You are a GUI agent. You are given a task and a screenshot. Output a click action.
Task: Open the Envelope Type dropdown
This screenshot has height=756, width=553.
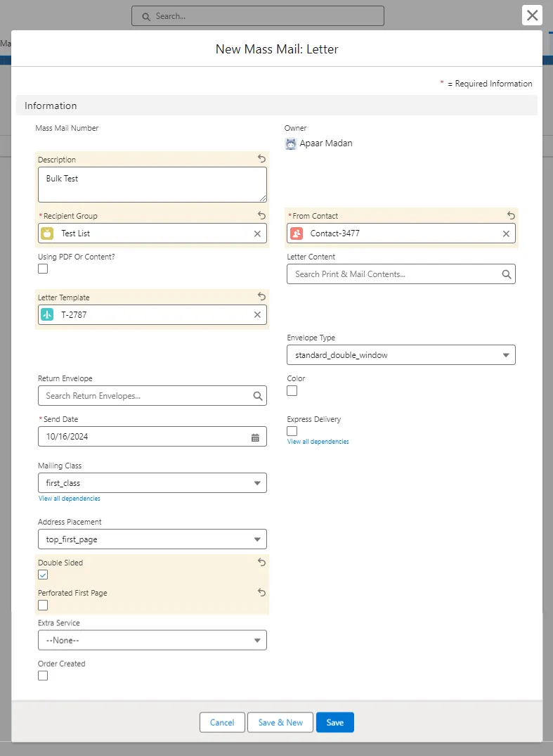[x=401, y=355]
